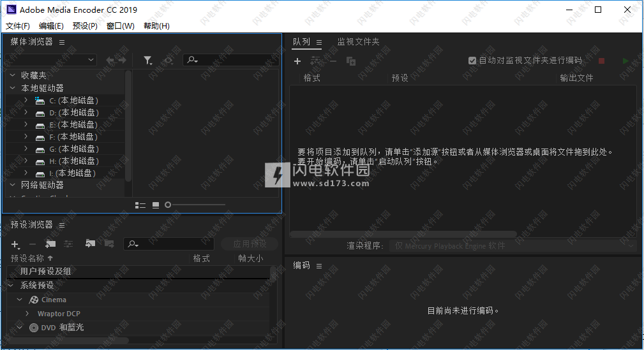This screenshot has width=644, height=350.
Task: Open the 帮助(H) menu
Action: (x=156, y=26)
